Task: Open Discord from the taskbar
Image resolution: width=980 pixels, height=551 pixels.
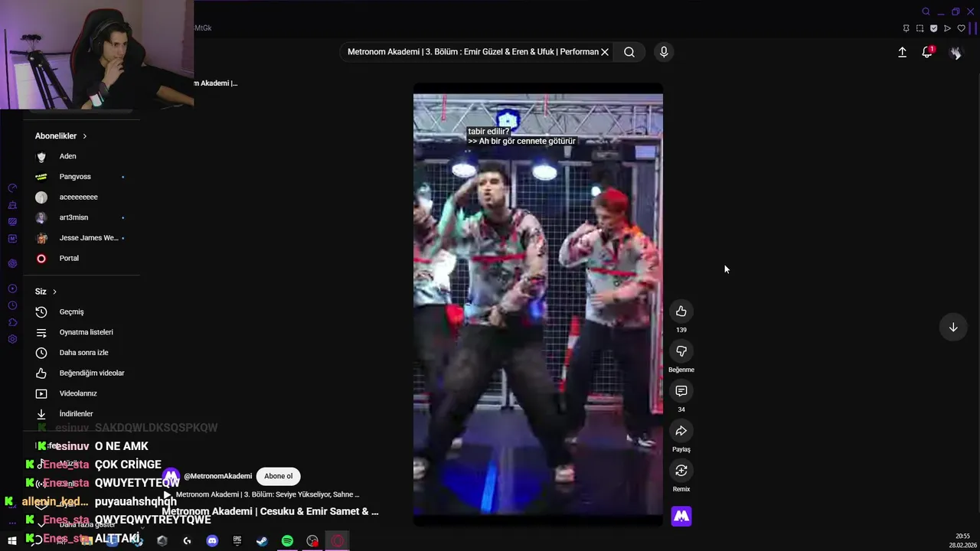Action: 212,540
